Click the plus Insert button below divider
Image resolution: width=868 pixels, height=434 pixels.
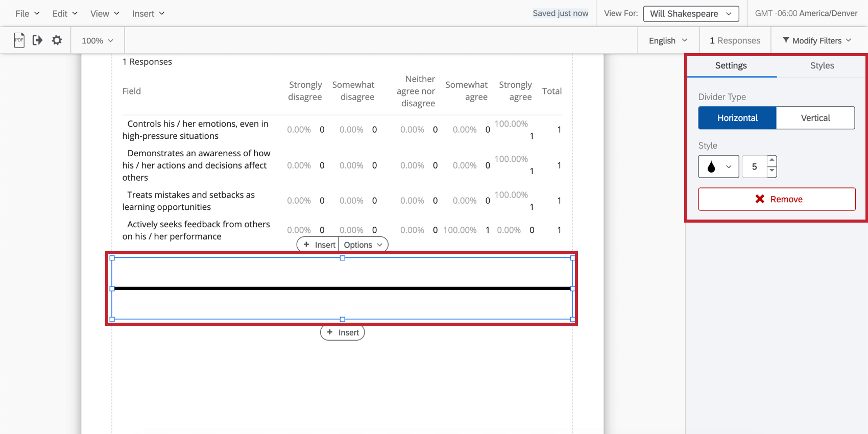[343, 332]
